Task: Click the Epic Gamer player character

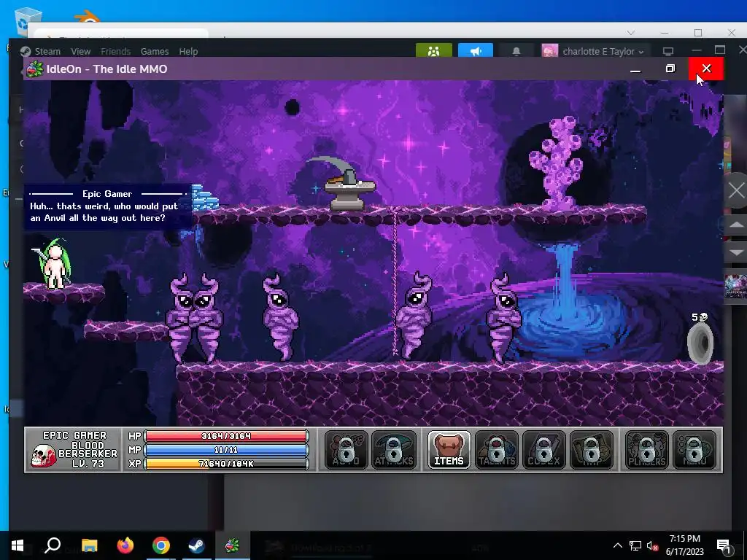Action: coord(54,264)
